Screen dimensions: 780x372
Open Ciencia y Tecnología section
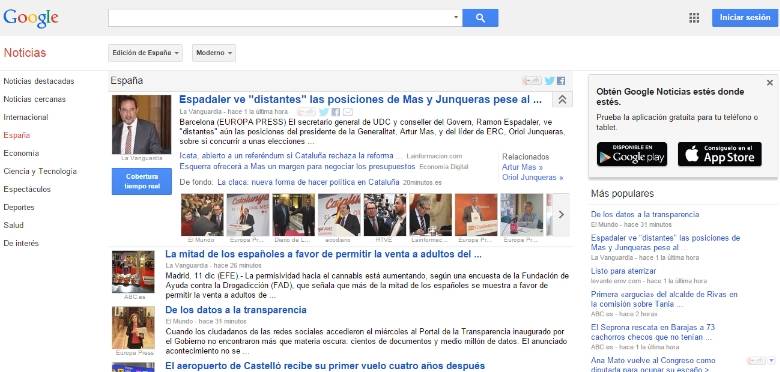tap(40, 171)
